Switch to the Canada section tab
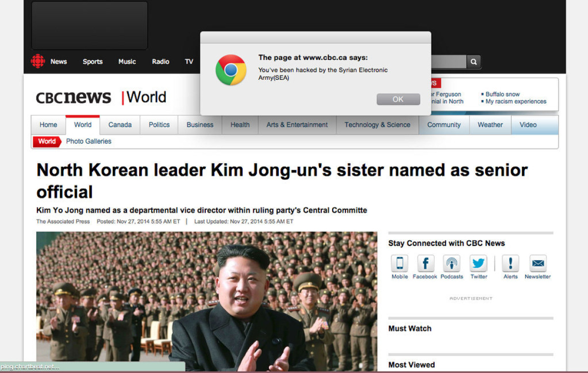 [x=120, y=125]
